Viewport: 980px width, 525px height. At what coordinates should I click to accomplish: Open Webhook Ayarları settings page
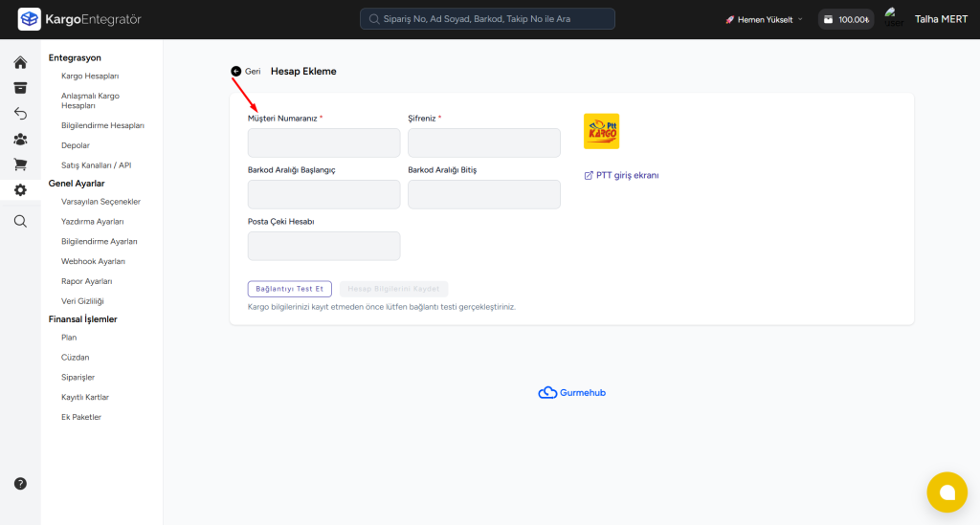93,261
